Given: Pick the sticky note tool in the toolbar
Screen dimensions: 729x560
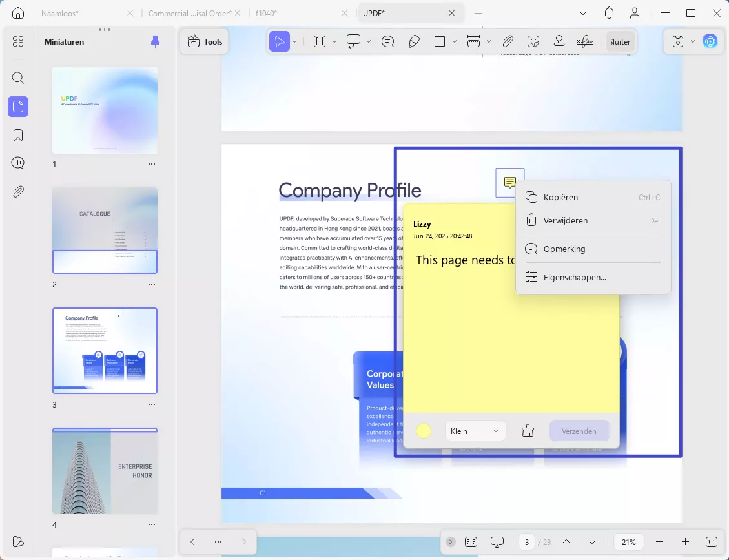Looking at the screenshot, I should coord(388,41).
